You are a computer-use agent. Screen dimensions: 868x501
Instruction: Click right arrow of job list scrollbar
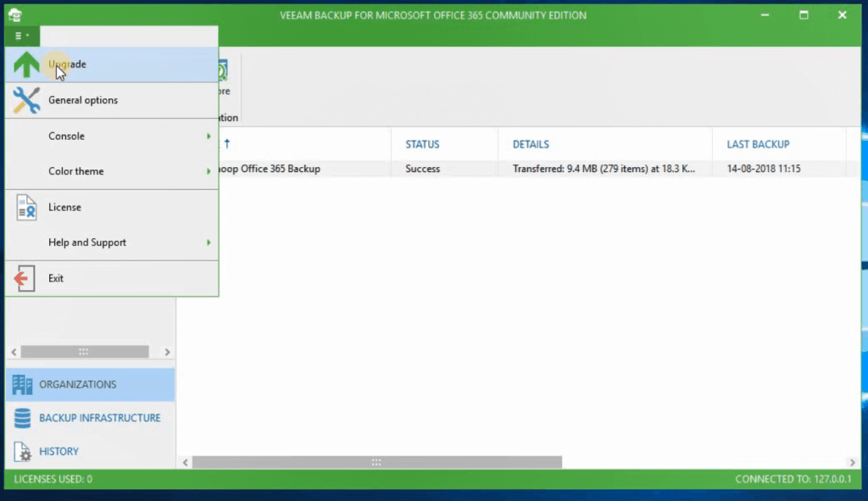[853, 462]
